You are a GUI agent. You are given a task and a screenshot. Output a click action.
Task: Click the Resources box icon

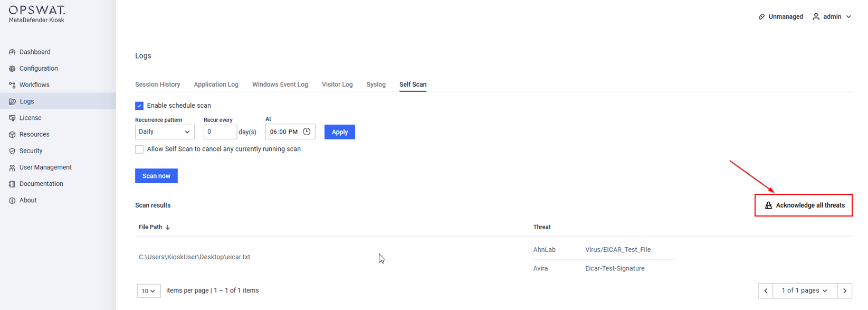point(12,135)
